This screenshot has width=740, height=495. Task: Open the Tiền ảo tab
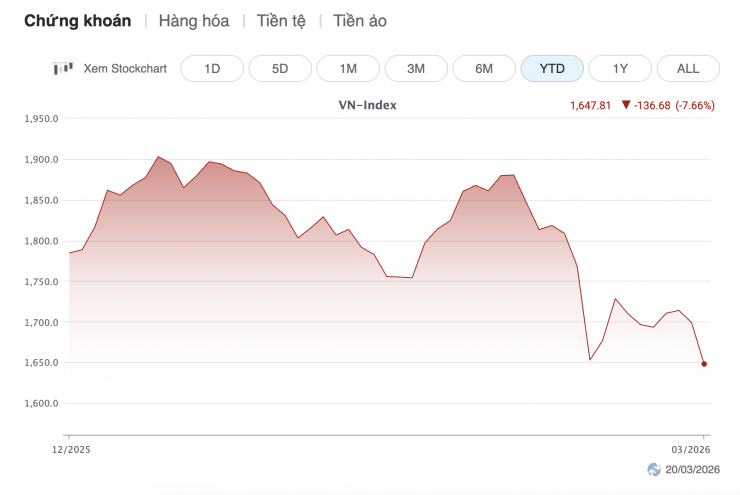360,21
